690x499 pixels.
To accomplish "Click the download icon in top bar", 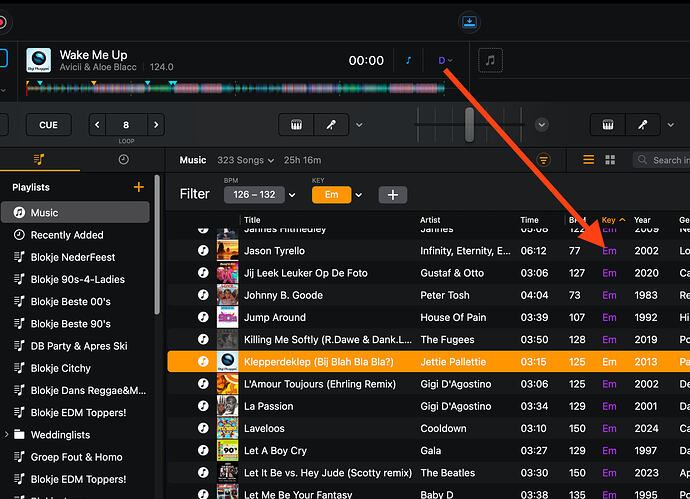I will (470, 22).
